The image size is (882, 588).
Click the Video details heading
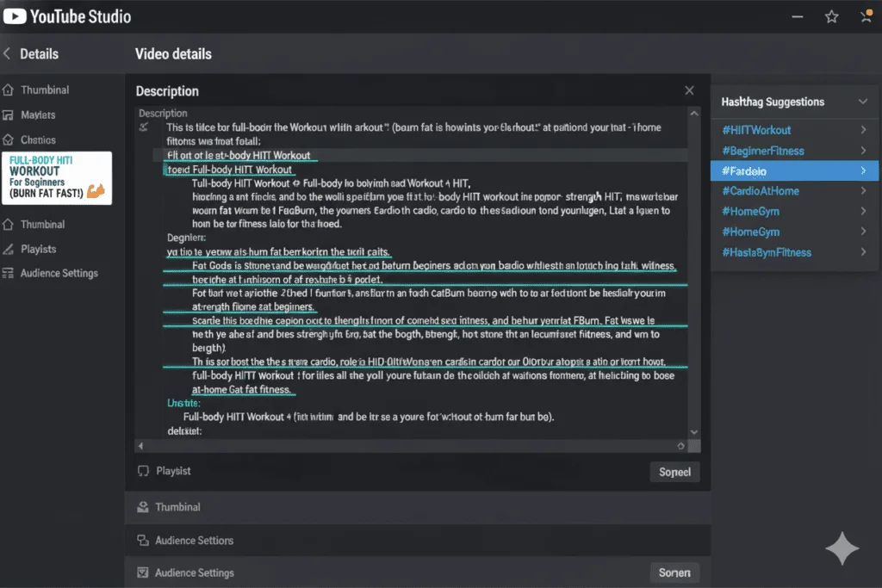tap(173, 54)
